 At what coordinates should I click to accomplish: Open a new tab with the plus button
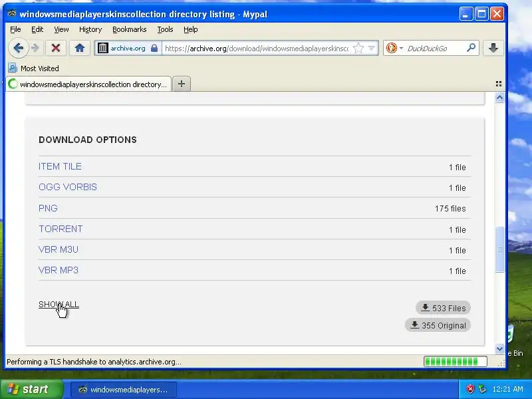click(x=182, y=84)
